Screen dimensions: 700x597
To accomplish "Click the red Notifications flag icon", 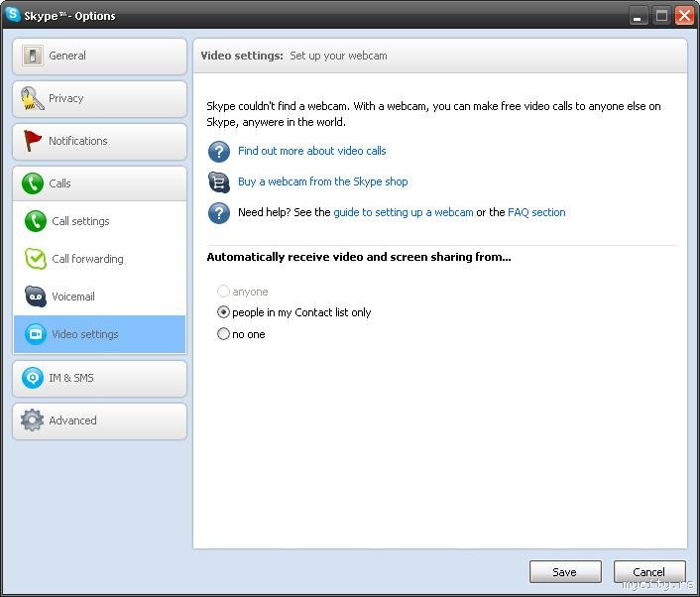I will (33, 141).
